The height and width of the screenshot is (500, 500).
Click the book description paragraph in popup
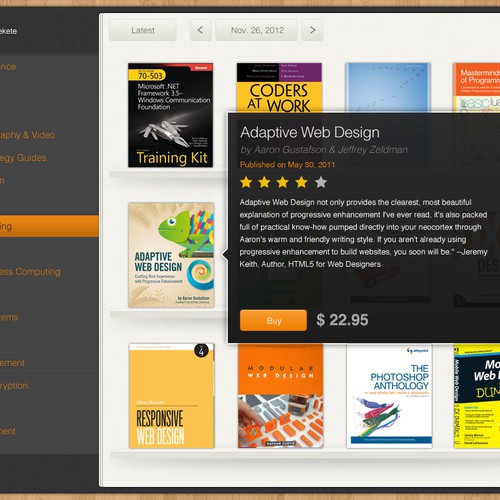coord(363,233)
